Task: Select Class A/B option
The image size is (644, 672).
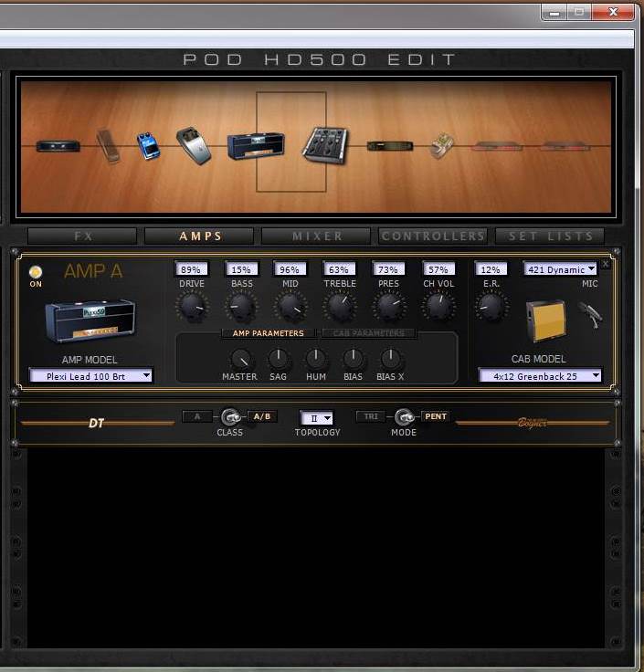Action: 262,416
